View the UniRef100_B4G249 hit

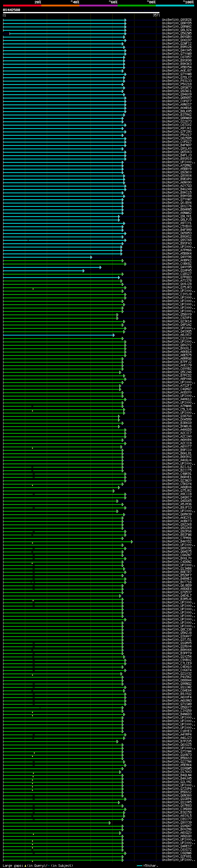[x=177, y=189]
